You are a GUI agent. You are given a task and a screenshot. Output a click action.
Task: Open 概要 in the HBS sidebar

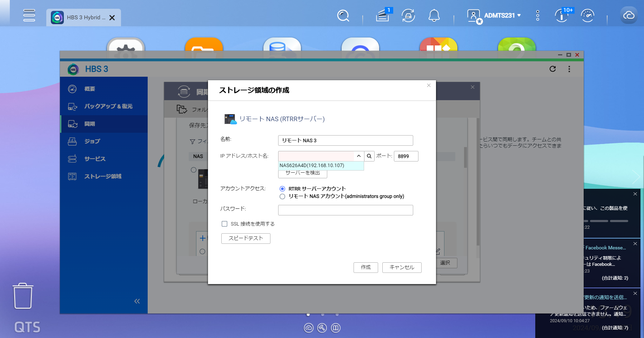(104, 89)
